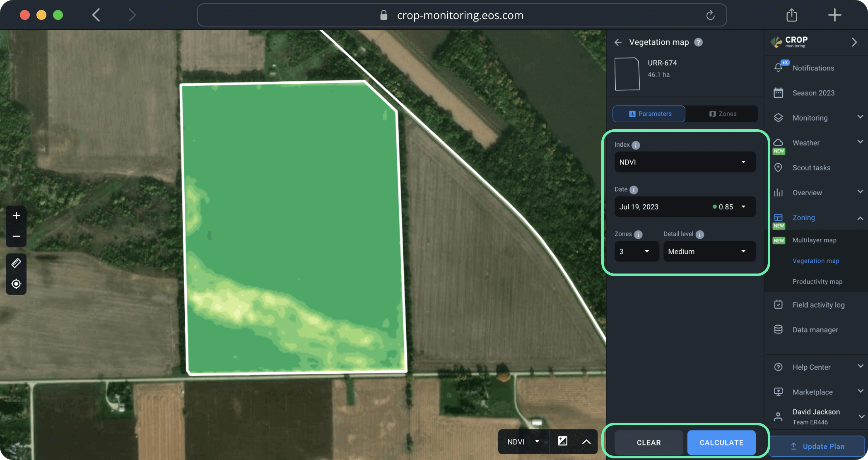Viewport: 868px width, 460px height.
Task: Click the Detail level info icon
Action: tap(700, 234)
